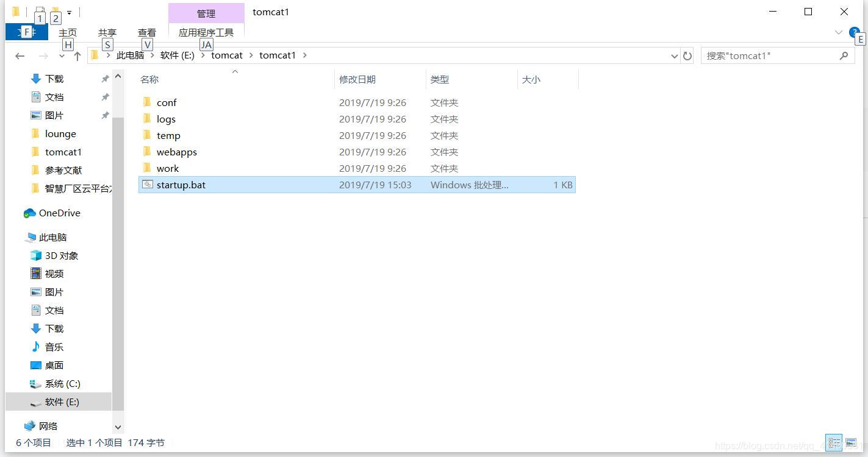Screen dimensions: 868x457
Task: Open the recent locations dropdown arrow
Action: pos(62,56)
